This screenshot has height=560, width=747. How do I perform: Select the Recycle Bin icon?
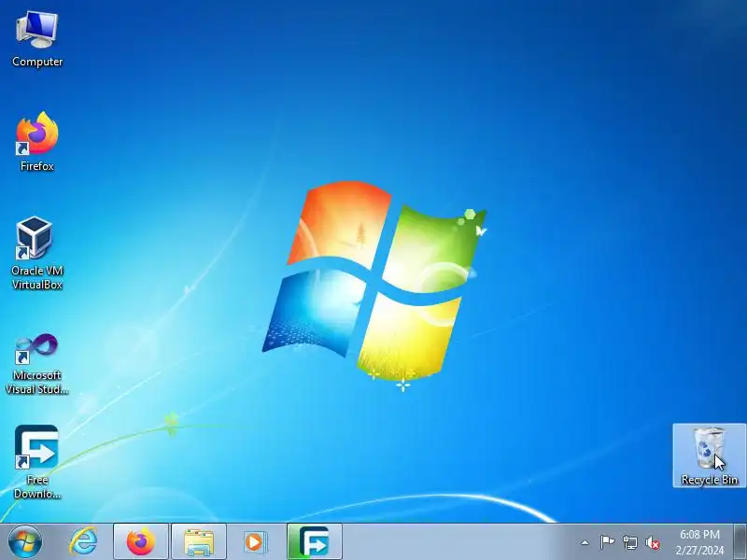709,455
